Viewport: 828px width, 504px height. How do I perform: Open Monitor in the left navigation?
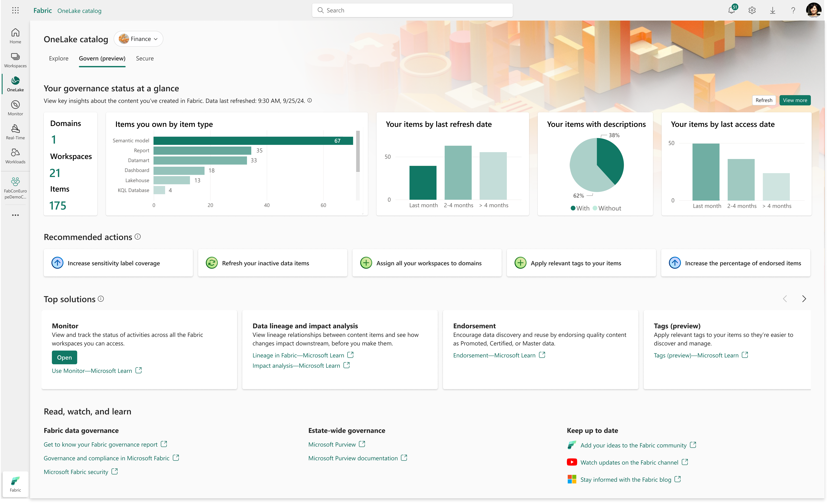point(15,108)
